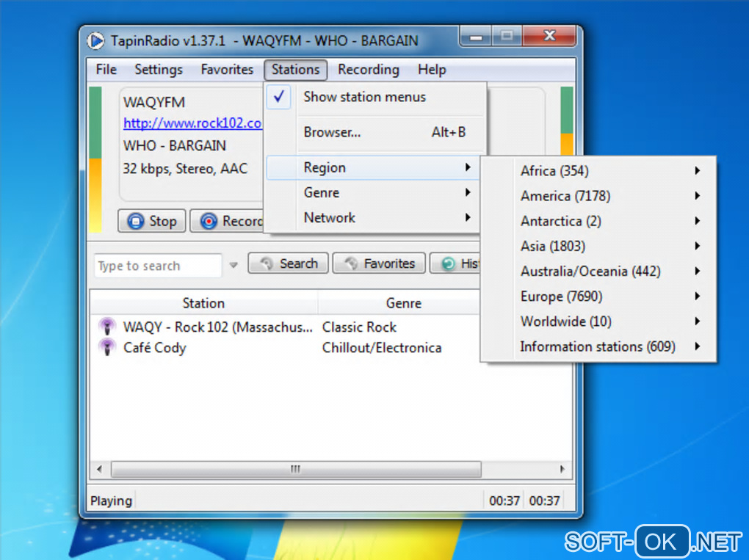
Task: Select Antarctica (2) region
Action: (598, 221)
